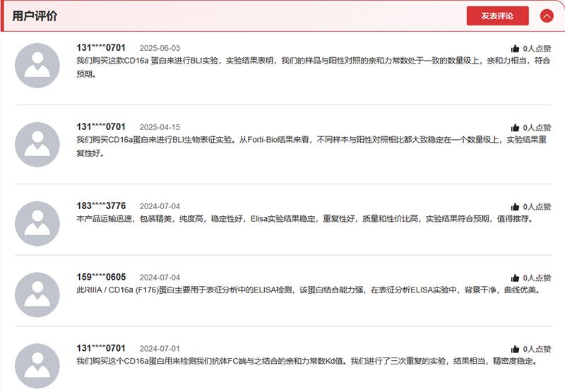The height and width of the screenshot is (392, 565).
Task: Click the 用户评价 section heading
Action: [35, 16]
